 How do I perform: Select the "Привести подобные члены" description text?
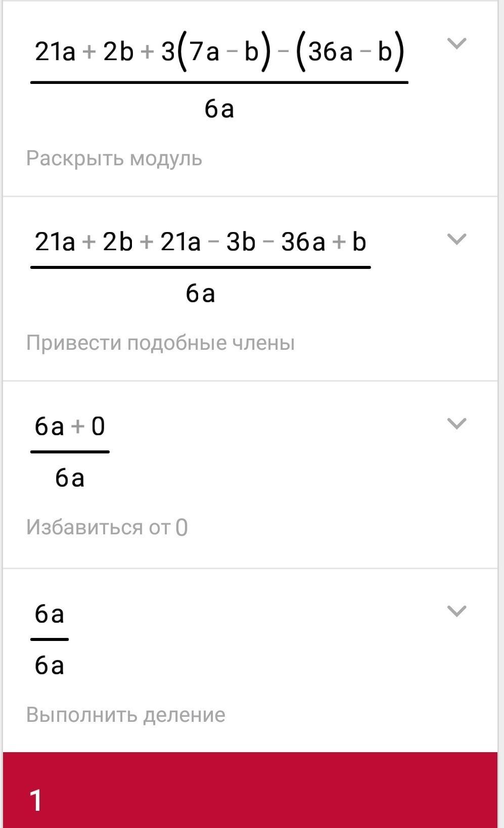(x=160, y=343)
